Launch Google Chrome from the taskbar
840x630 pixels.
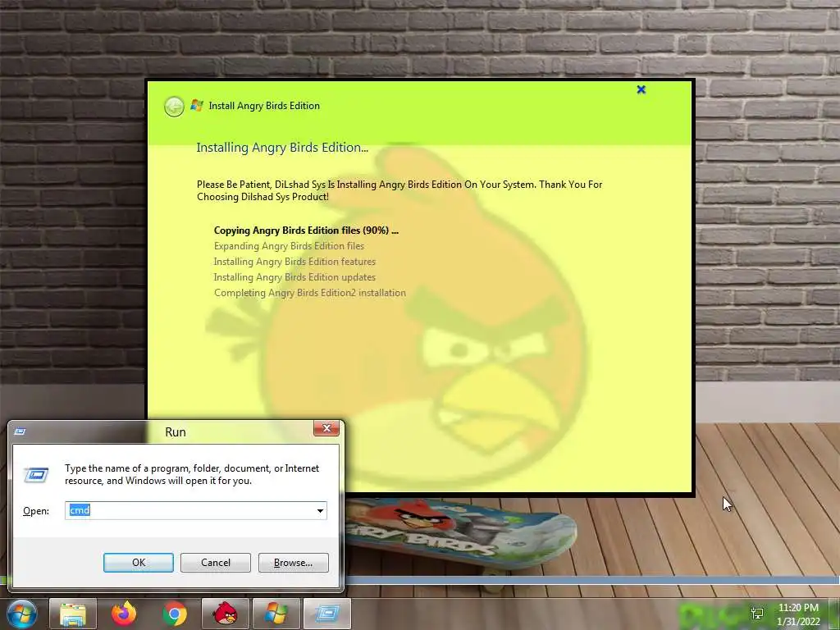point(175,614)
